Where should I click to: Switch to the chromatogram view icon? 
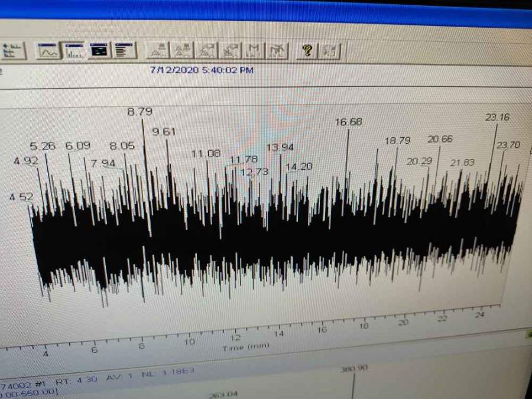[x=48, y=51]
